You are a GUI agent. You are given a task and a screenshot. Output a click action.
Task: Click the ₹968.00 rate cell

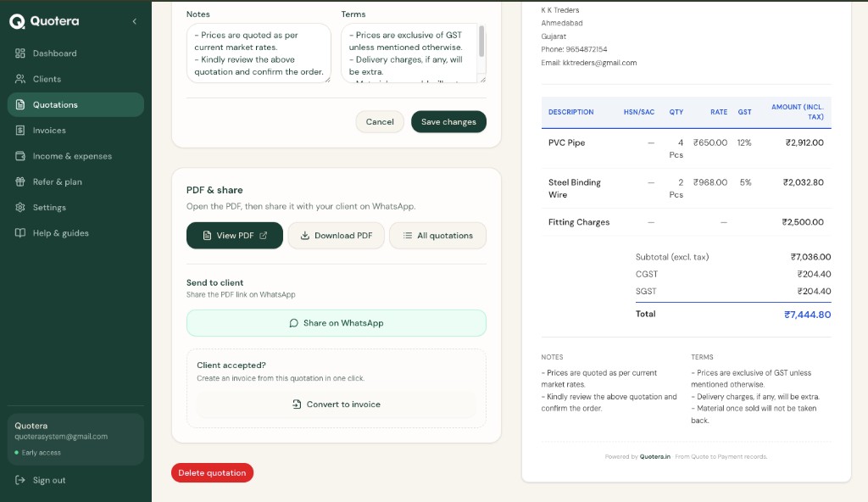710,182
